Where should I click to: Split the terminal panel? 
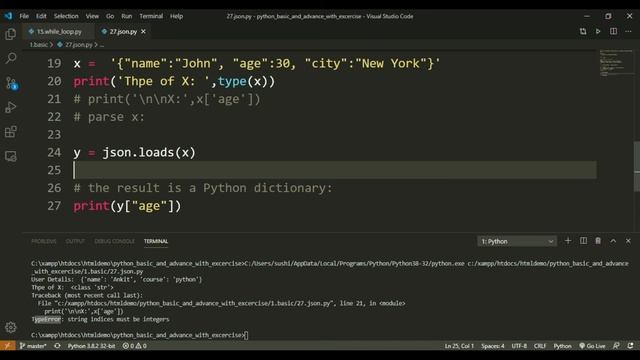click(583, 241)
